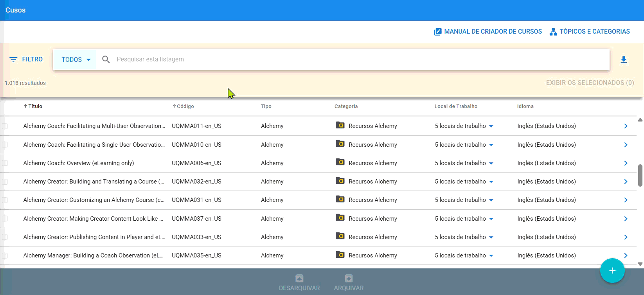
Task: Click category folder icon in UQMMA033-en_US row
Action: pyautogui.click(x=340, y=236)
